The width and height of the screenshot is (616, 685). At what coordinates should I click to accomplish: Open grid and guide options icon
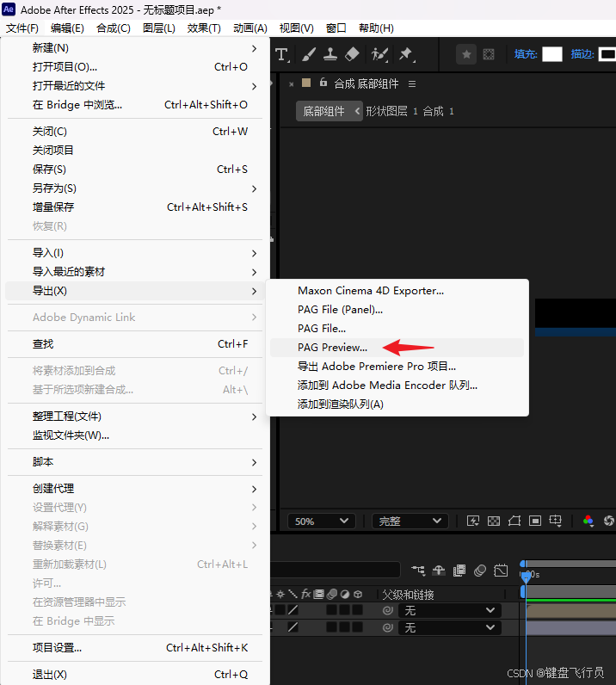[556, 521]
